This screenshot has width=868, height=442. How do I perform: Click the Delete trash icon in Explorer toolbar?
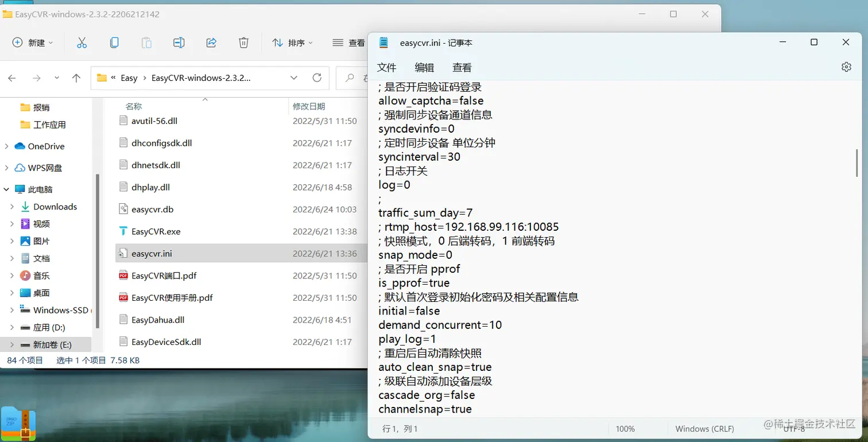243,42
